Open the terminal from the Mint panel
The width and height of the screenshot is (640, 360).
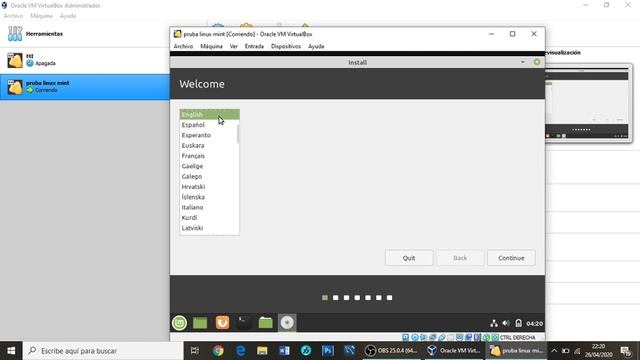click(x=244, y=323)
